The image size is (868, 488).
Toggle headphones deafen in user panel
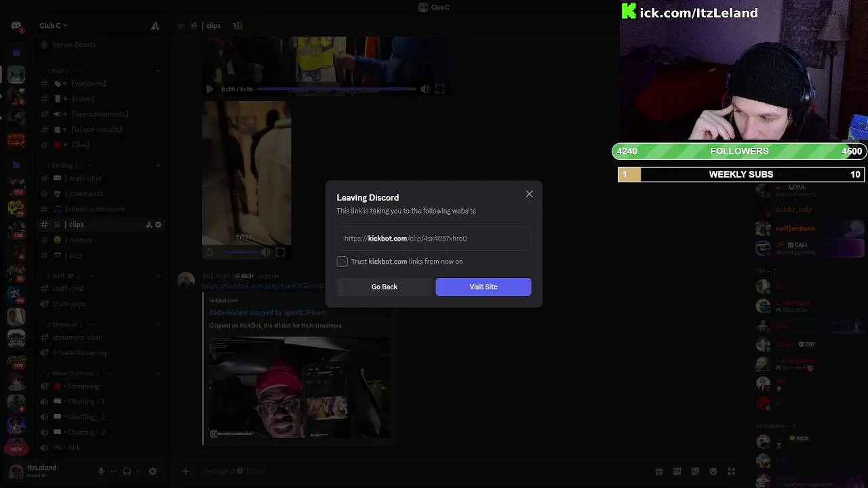pos(127,472)
